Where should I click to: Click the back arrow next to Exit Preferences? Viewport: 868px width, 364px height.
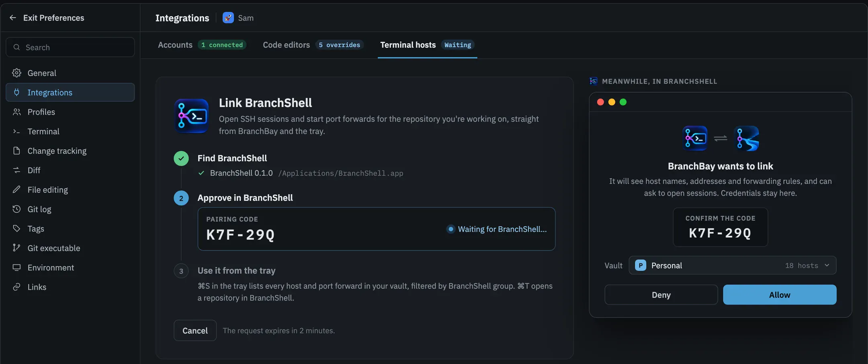[x=13, y=18]
